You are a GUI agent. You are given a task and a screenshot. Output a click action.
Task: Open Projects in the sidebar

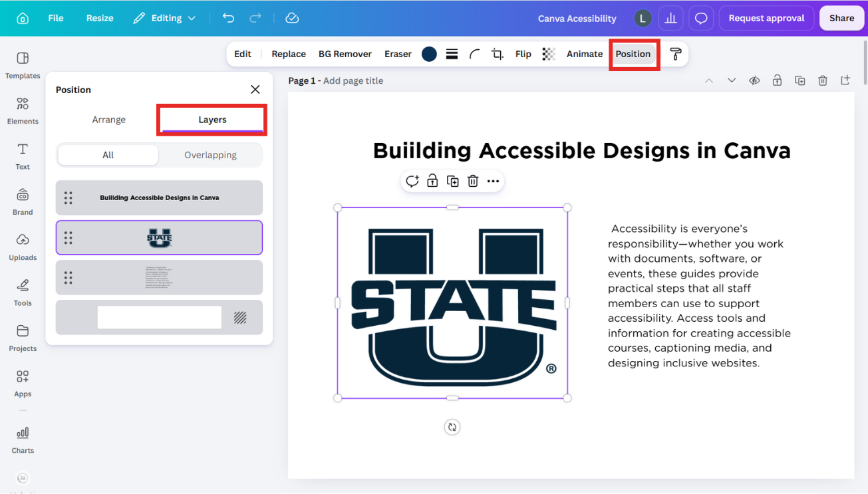[23, 338]
